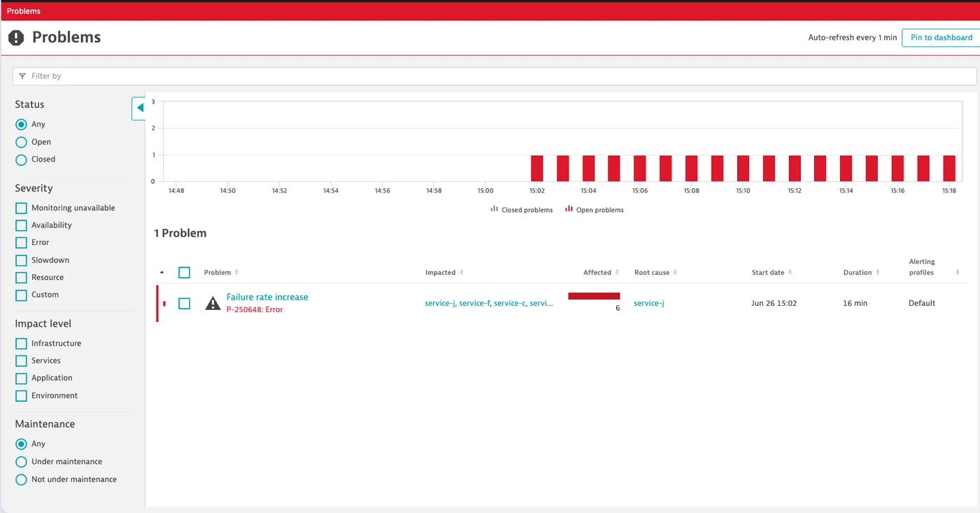Sort by Impacted column arrows
Image resolution: width=980 pixels, height=513 pixels.
pyautogui.click(x=461, y=272)
